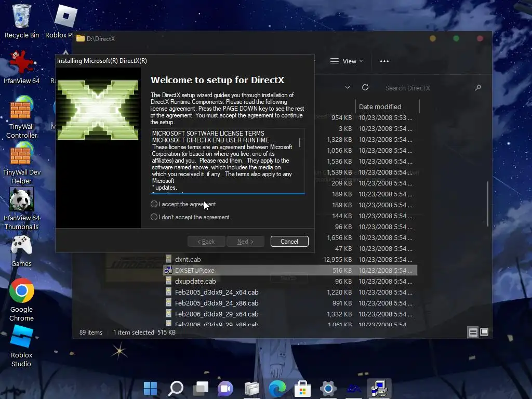
Task: Open Games desktop icon
Action: [x=22, y=251]
